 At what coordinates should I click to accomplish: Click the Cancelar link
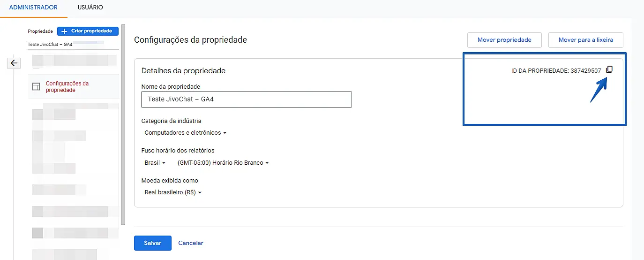click(191, 243)
